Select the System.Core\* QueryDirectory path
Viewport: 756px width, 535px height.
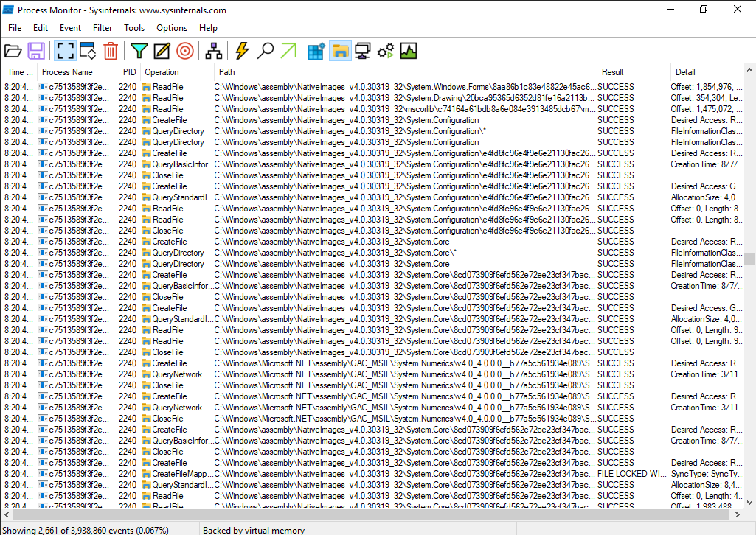coord(336,253)
